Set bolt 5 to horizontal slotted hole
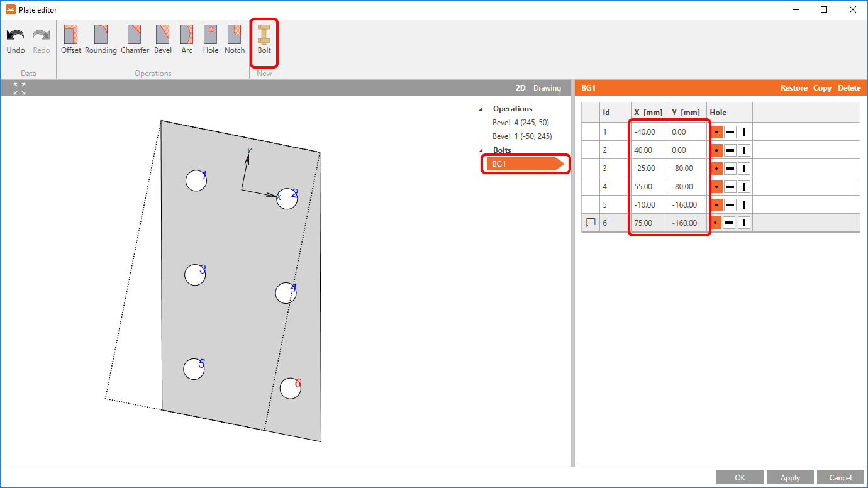 (730, 205)
